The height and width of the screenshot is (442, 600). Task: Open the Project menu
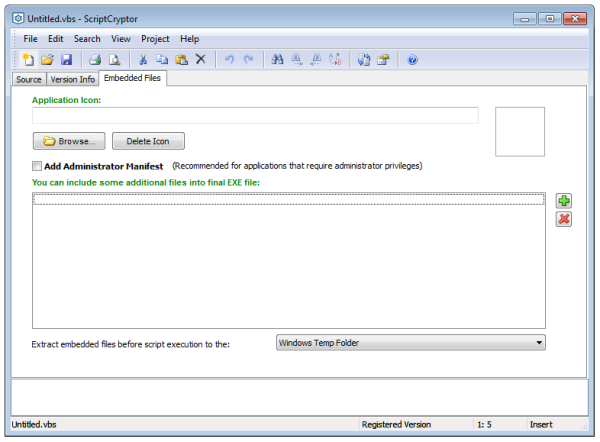[x=155, y=39]
